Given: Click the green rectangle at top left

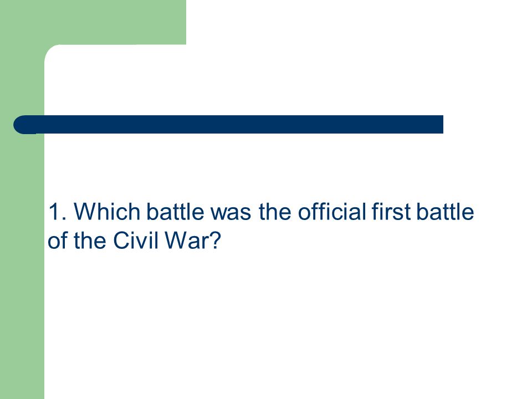Looking at the screenshot, I should 93,22.
